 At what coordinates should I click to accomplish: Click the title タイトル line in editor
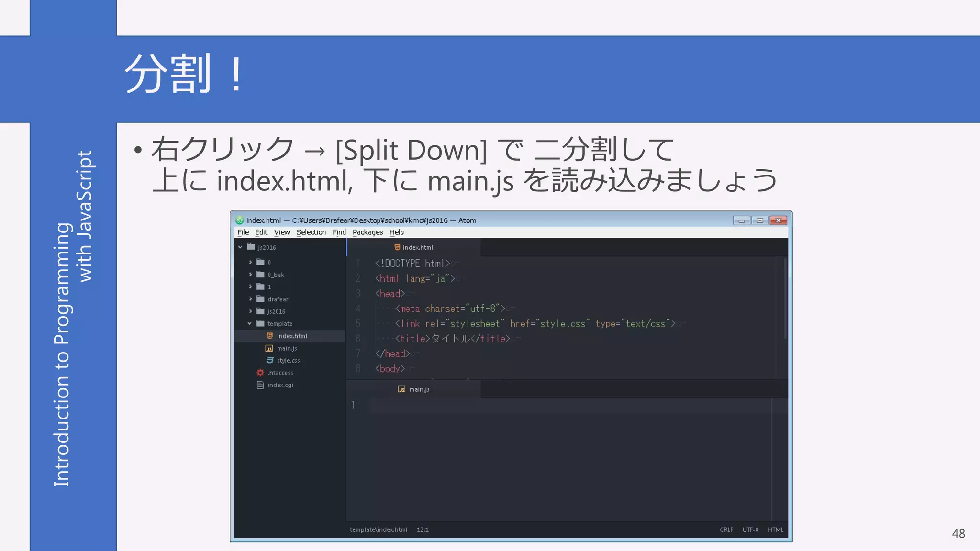pos(452,339)
